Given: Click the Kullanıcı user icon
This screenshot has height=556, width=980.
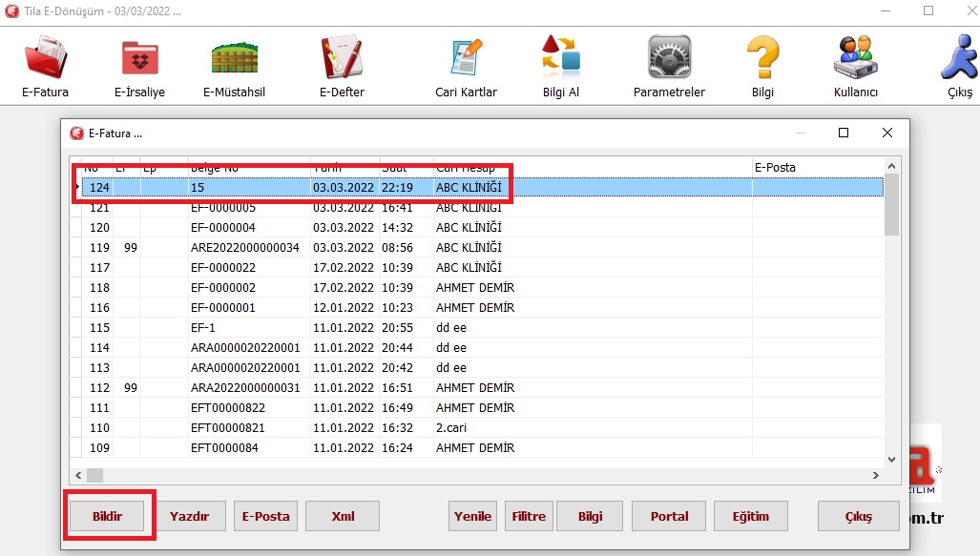Looking at the screenshot, I should click(x=854, y=57).
